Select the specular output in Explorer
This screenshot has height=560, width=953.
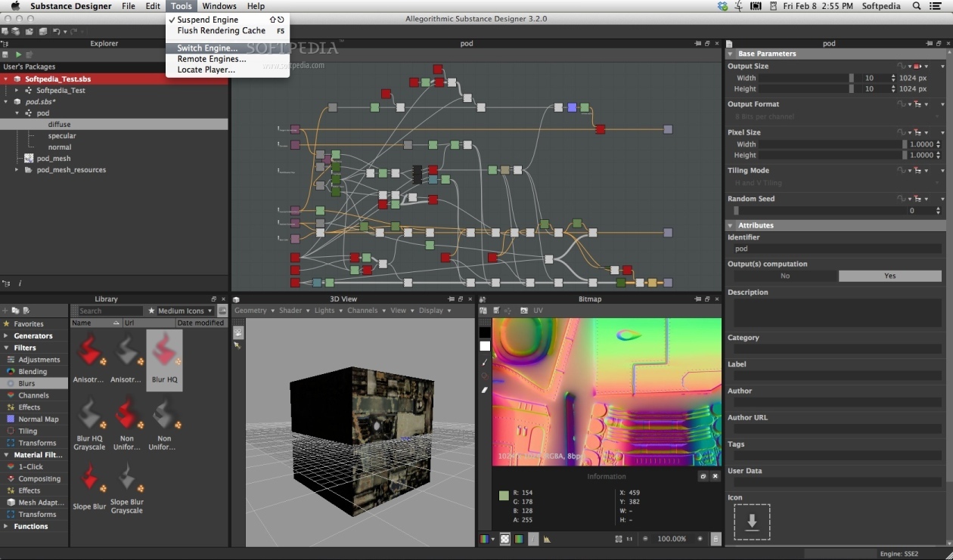pos(62,136)
